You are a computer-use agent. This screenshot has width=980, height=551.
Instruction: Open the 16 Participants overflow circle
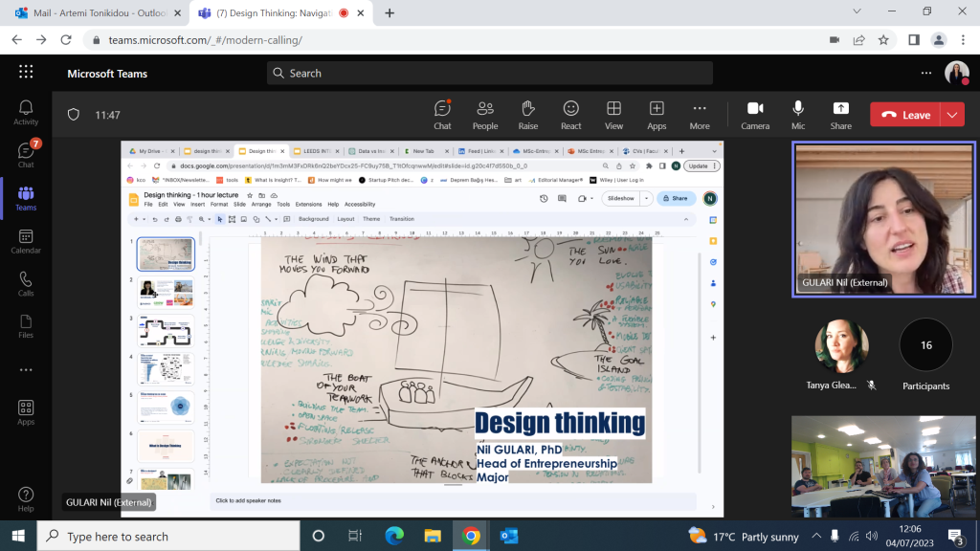pos(925,344)
